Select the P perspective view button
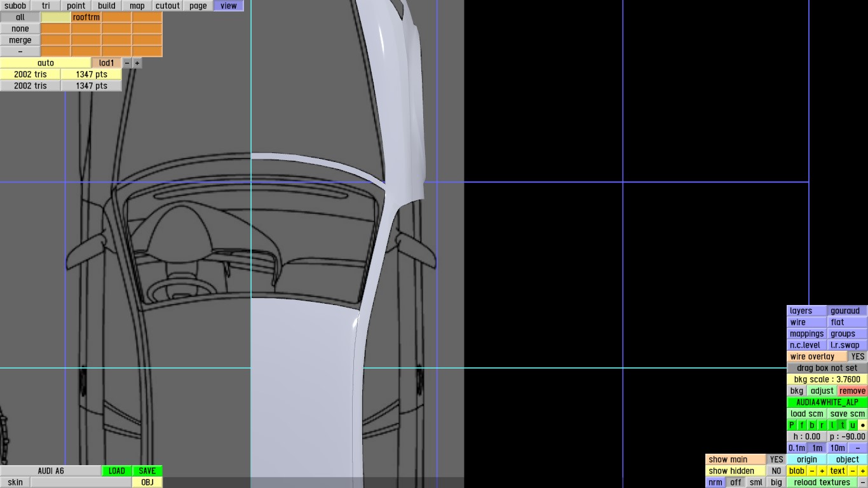The width and height of the screenshot is (868, 488). pos(792,425)
